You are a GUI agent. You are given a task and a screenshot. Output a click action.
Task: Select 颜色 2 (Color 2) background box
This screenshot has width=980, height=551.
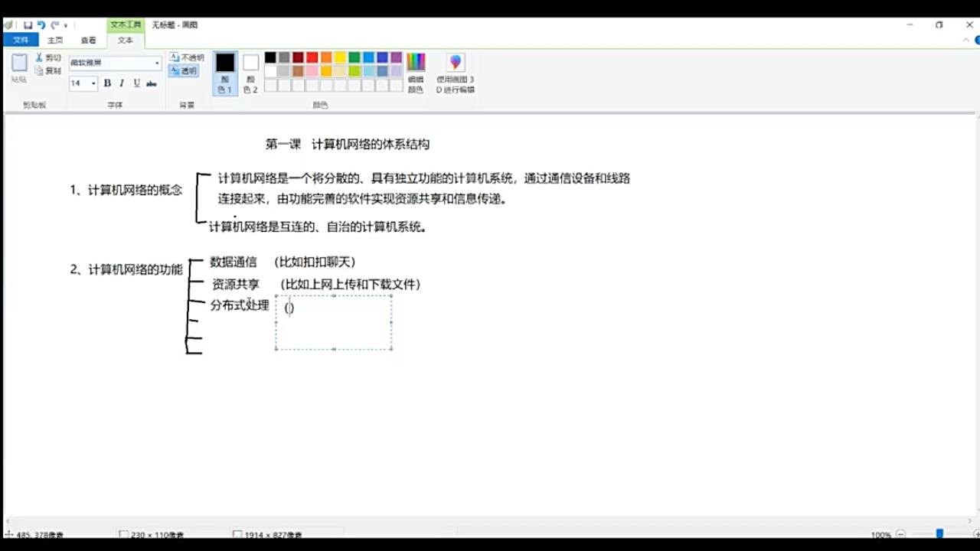(250, 73)
